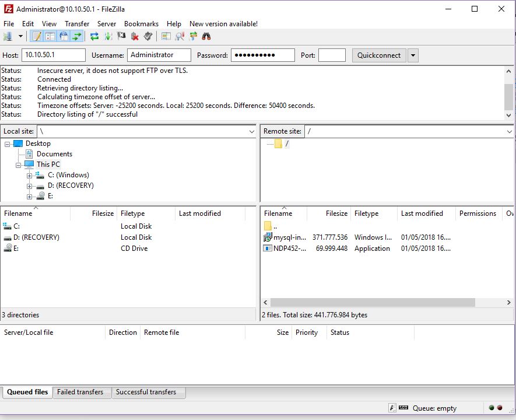Open the Site Manager
Screen dimensions: 516x420
(x=8, y=36)
